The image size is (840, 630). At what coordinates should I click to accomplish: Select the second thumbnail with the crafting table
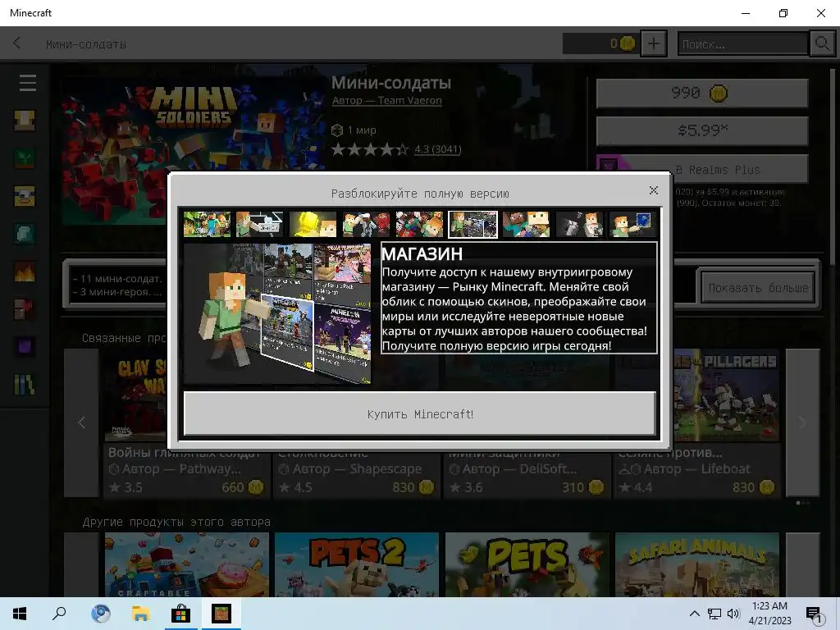(x=260, y=224)
